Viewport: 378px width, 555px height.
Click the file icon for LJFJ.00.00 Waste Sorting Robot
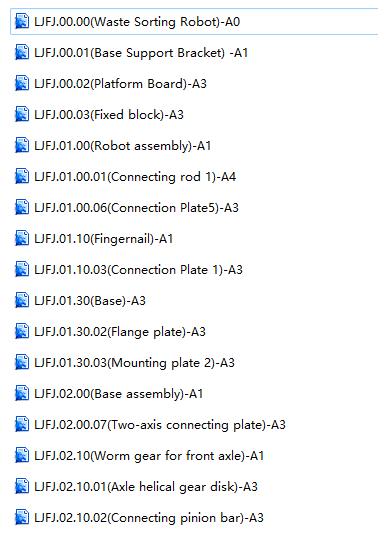pyautogui.click(x=22, y=22)
